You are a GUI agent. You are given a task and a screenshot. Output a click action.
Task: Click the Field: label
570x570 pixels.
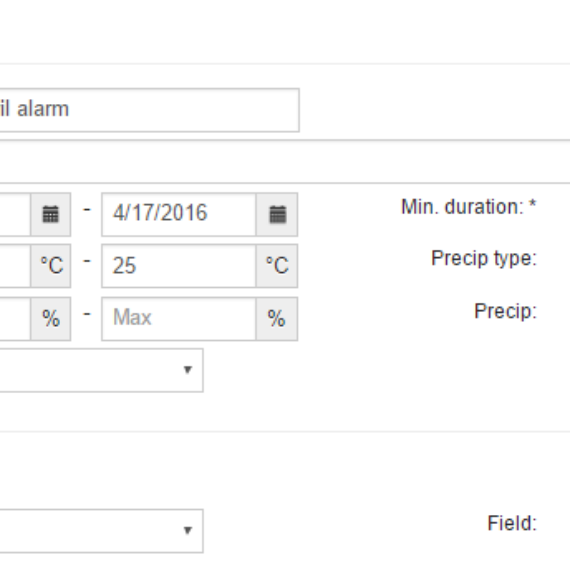[512, 523]
